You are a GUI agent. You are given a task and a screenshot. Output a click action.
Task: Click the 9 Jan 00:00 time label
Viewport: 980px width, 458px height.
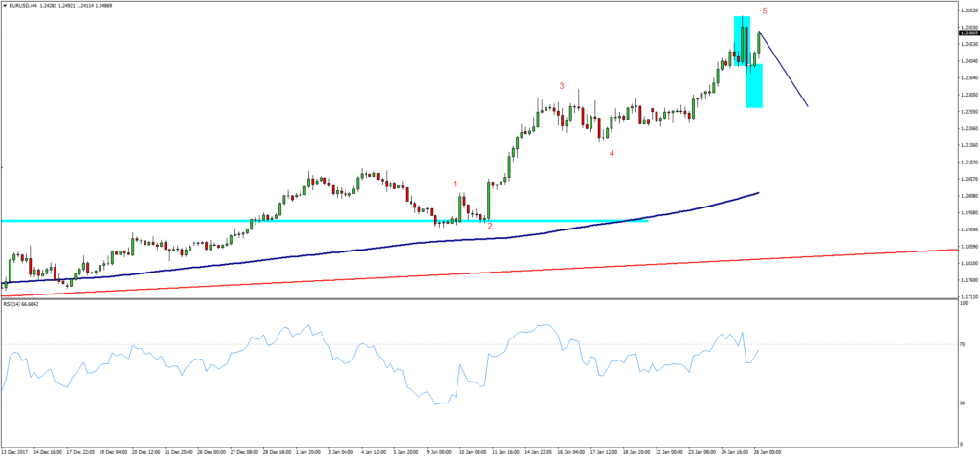coord(439,451)
